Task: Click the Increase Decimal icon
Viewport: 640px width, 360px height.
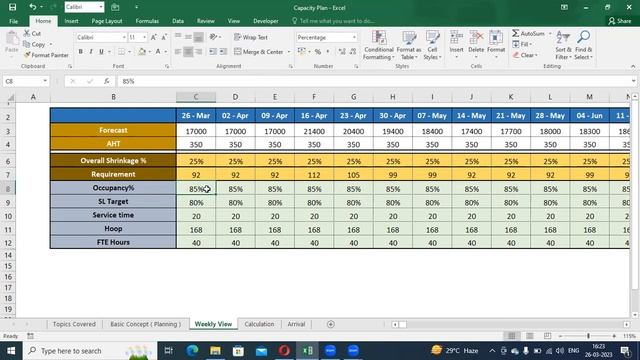Action: point(342,52)
